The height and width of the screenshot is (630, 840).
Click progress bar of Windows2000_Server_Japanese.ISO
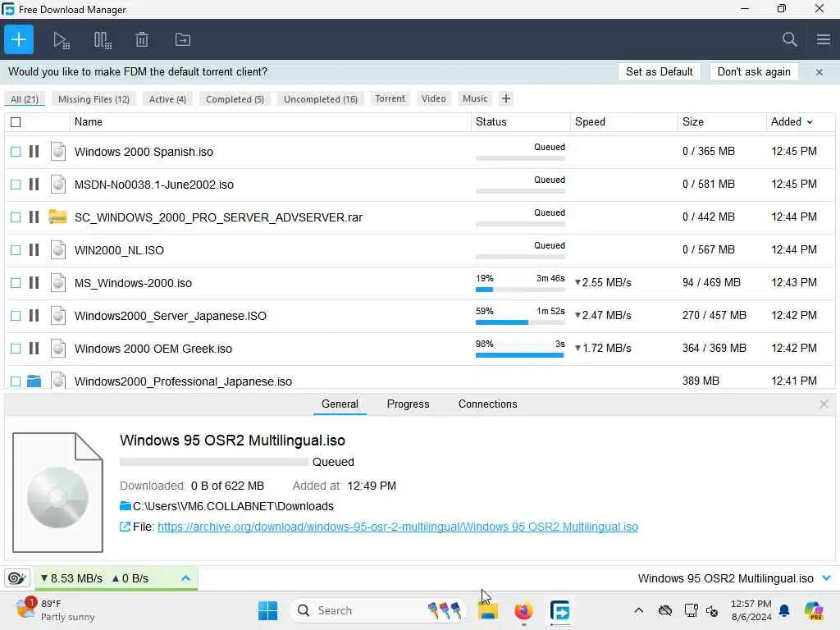point(519,322)
